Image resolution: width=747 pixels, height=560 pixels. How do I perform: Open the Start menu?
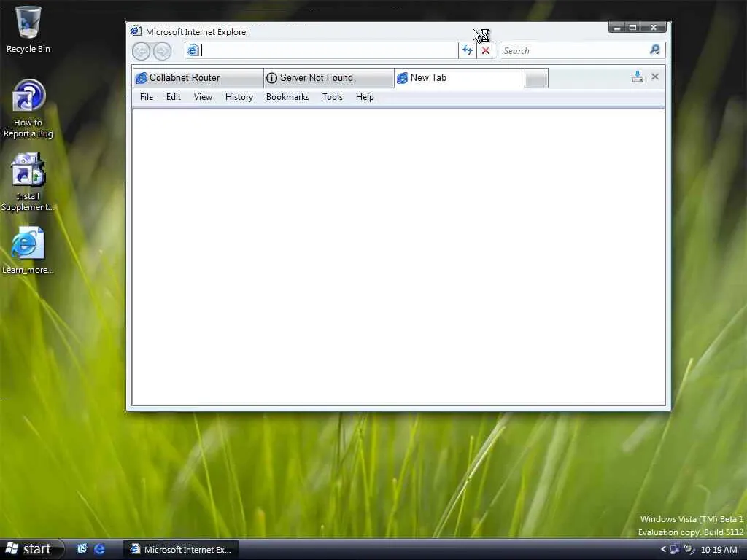coord(31,549)
